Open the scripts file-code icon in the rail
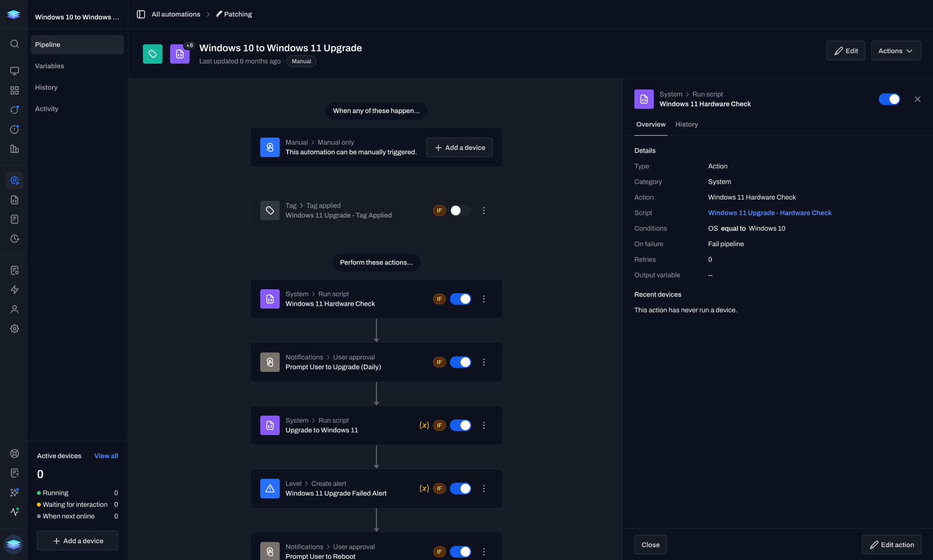933x560 pixels. pyautogui.click(x=15, y=200)
